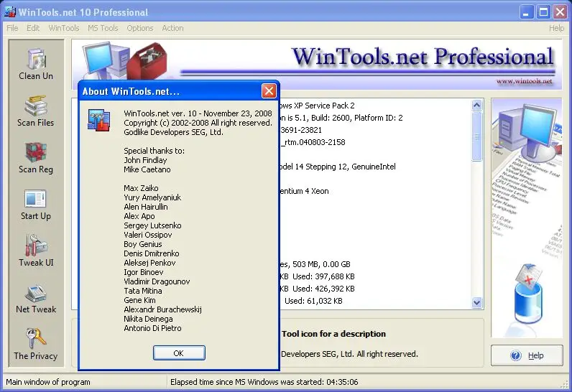572x392 pixels.
Task: Open the WinTools menu
Action: tap(64, 28)
